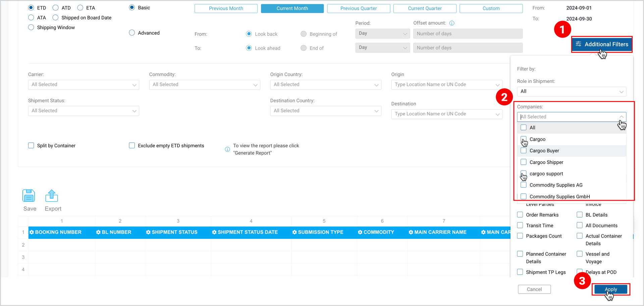Enable Split by Container checkbox
Viewport: 644px width, 306px height.
31,145
